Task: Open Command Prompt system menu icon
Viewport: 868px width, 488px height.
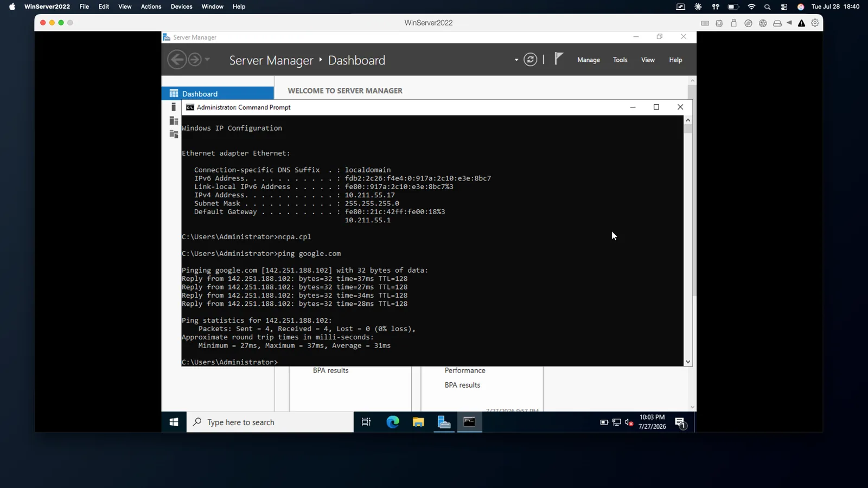Action: (190, 107)
